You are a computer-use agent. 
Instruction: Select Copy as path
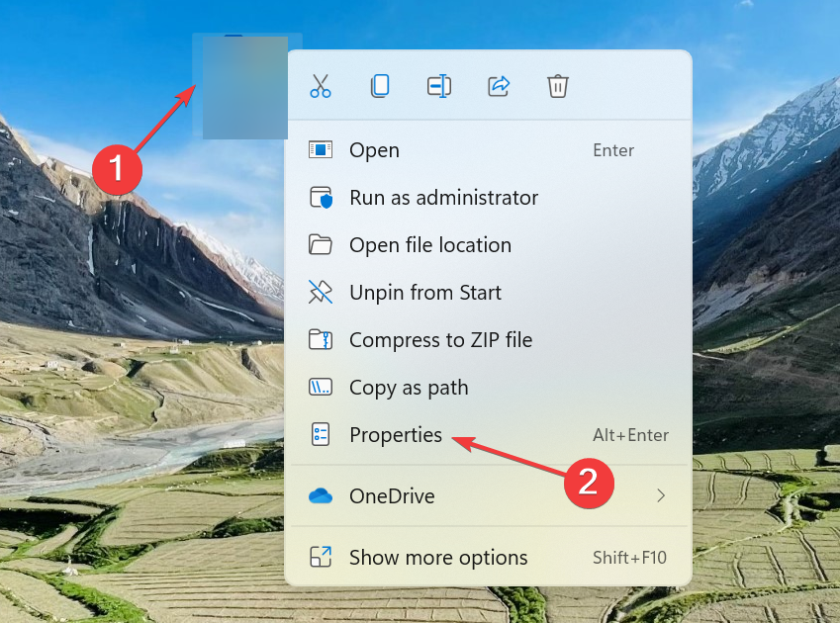point(489,388)
